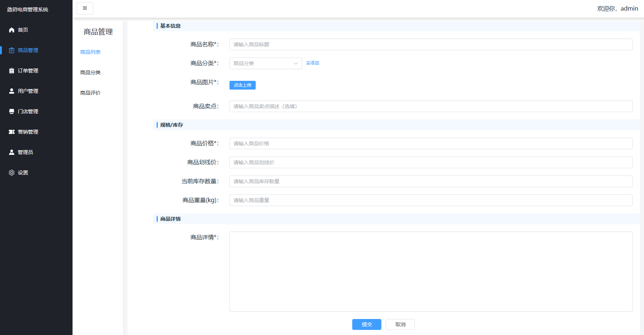Focus the 商品名称 input field
Viewport: 644px width, 335px height.
click(x=431, y=44)
